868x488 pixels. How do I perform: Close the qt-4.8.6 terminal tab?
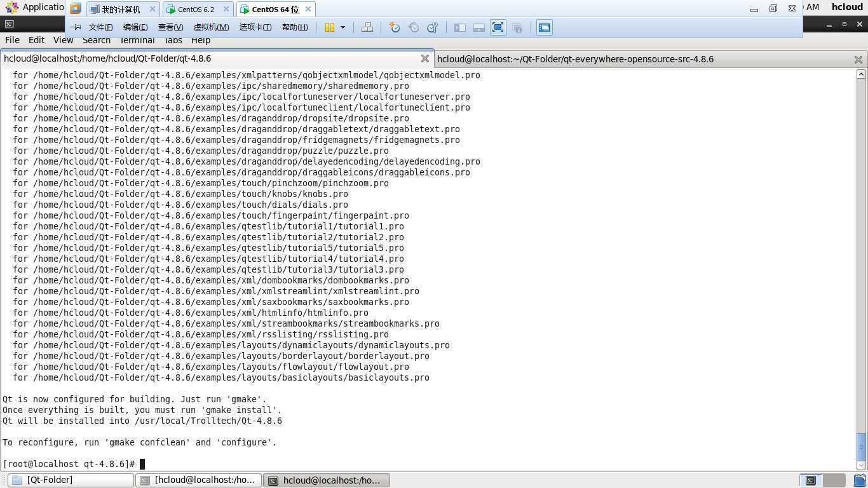click(425, 58)
